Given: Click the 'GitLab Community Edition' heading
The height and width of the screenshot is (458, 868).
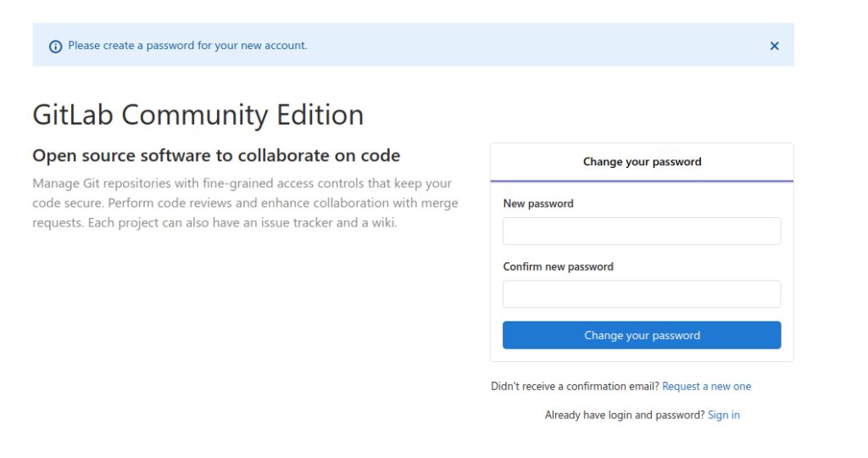Looking at the screenshot, I should pyautogui.click(x=198, y=114).
